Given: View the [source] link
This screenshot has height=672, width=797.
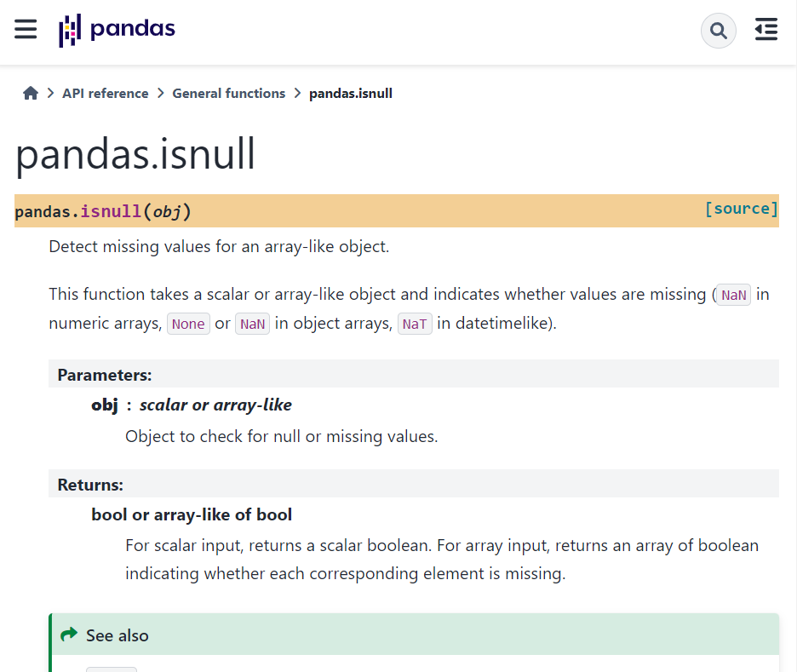Looking at the screenshot, I should pyautogui.click(x=741, y=209).
